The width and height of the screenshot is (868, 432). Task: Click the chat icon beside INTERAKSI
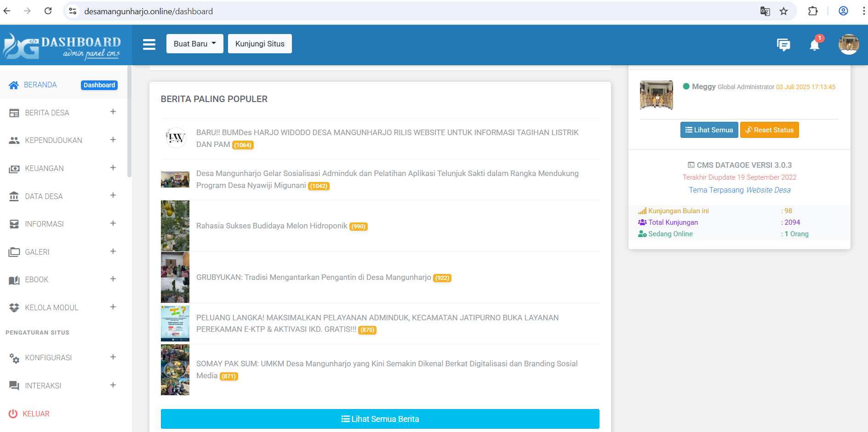pos(14,386)
